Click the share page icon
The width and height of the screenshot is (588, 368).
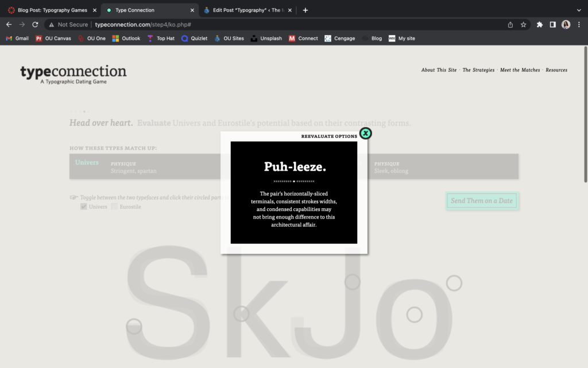(x=510, y=24)
